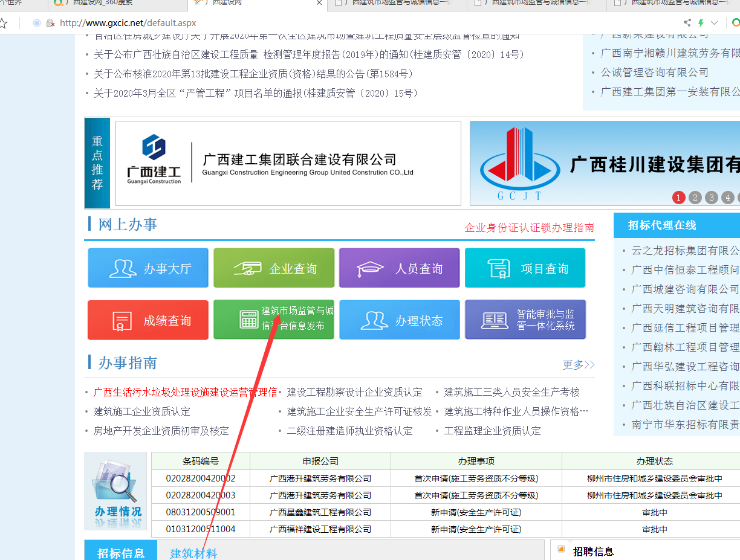
Task: Open 工程监理企业资质认定 guide
Action: (493, 431)
